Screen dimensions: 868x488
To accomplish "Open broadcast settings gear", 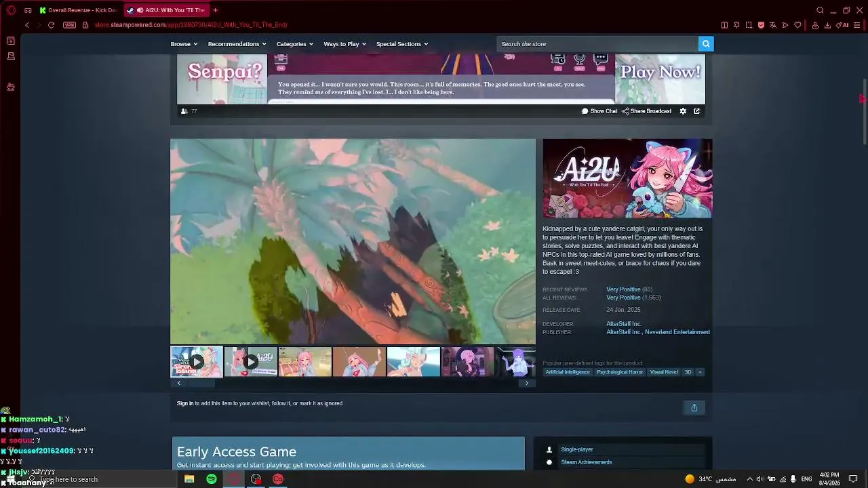I will tap(683, 111).
